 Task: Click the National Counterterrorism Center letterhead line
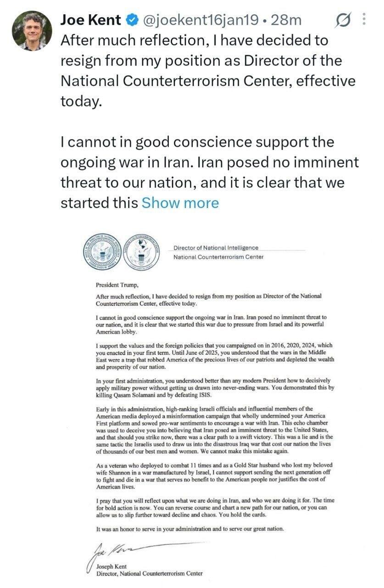click(218, 257)
